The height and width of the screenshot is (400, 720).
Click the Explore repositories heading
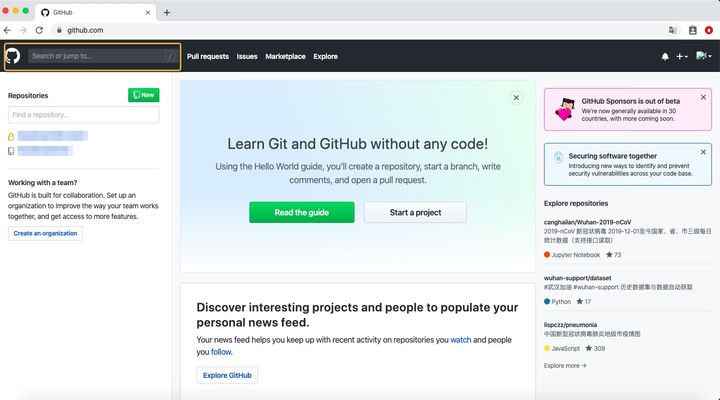tap(576, 203)
